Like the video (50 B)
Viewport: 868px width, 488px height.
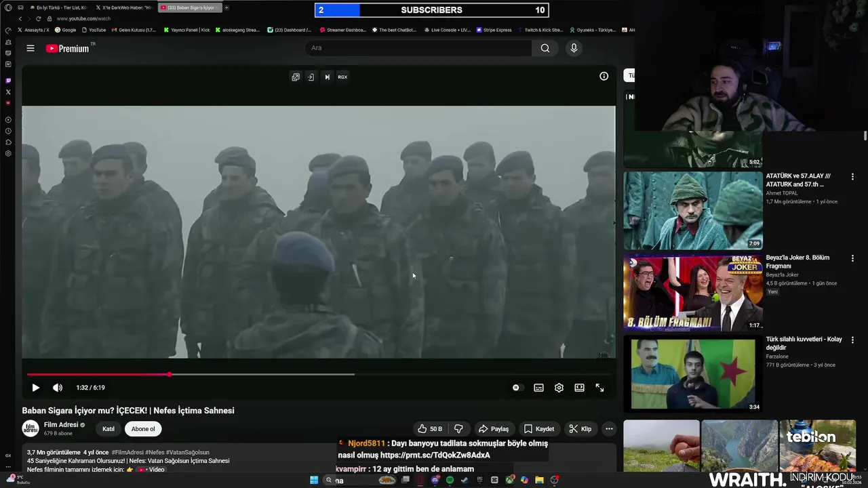click(430, 428)
